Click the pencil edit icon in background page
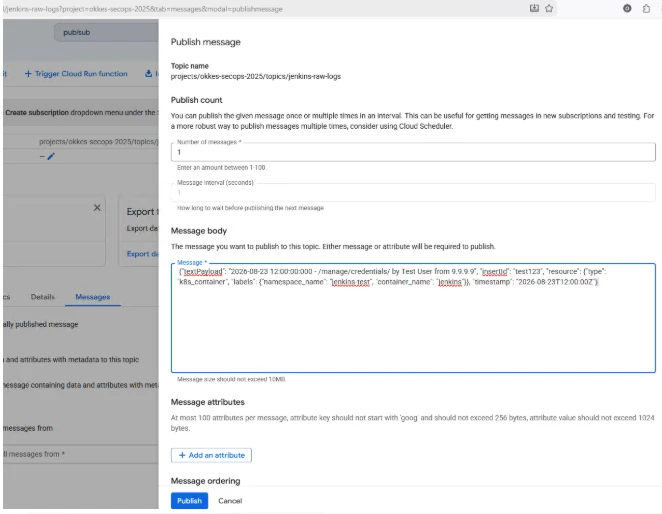 click(x=51, y=156)
